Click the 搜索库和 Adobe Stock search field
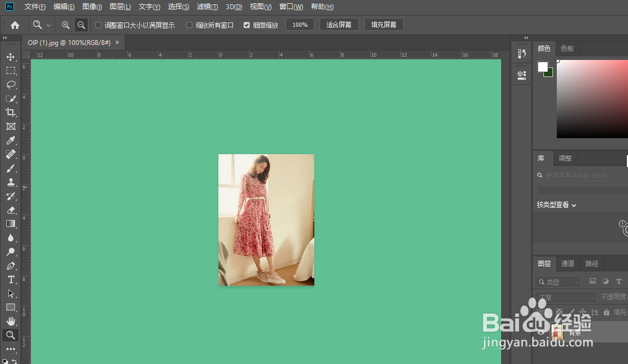Screen dimensions: 628x364 [x=581, y=176]
